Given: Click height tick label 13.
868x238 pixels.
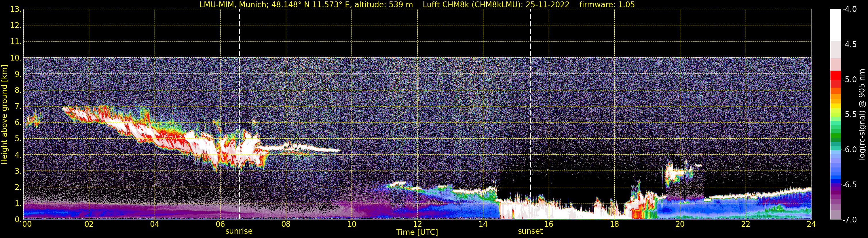Looking at the screenshot, I should click(x=16, y=10).
